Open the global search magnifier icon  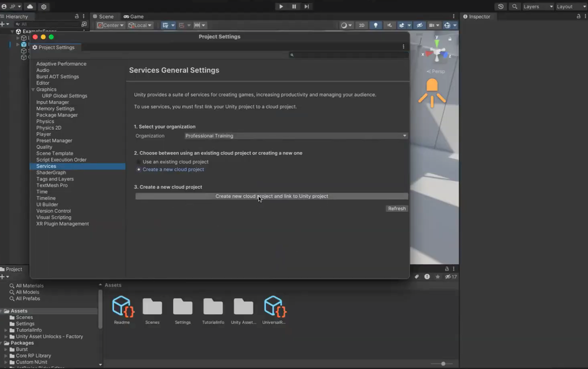coord(515,7)
